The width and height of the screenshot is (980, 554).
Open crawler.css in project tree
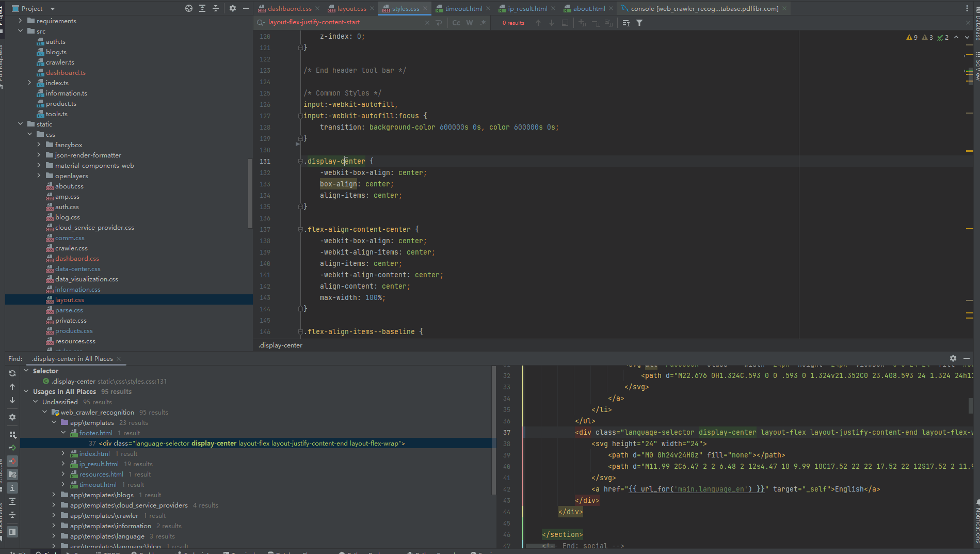71,248
